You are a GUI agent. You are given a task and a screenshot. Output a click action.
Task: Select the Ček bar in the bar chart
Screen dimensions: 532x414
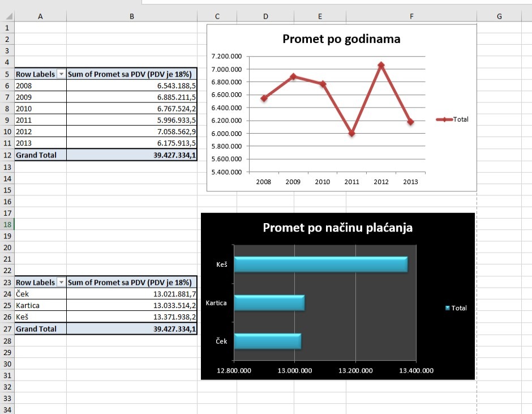(x=268, y=342)
